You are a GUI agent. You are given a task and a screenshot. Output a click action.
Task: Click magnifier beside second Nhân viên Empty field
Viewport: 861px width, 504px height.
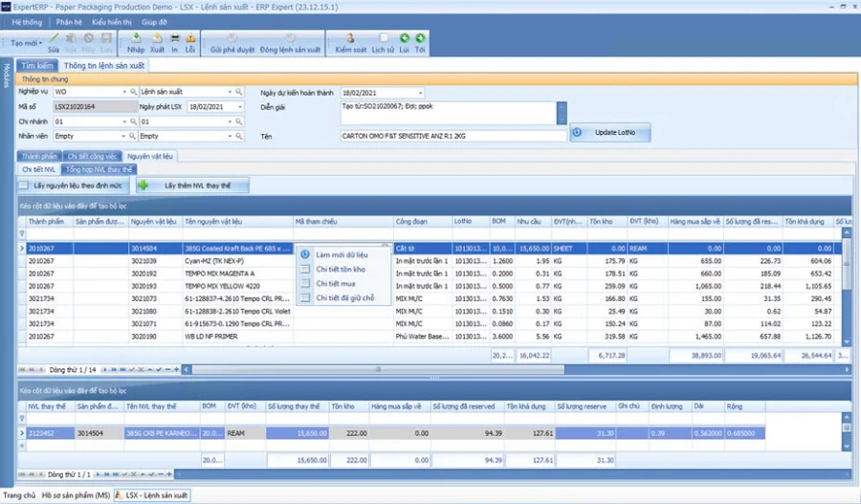239,136
